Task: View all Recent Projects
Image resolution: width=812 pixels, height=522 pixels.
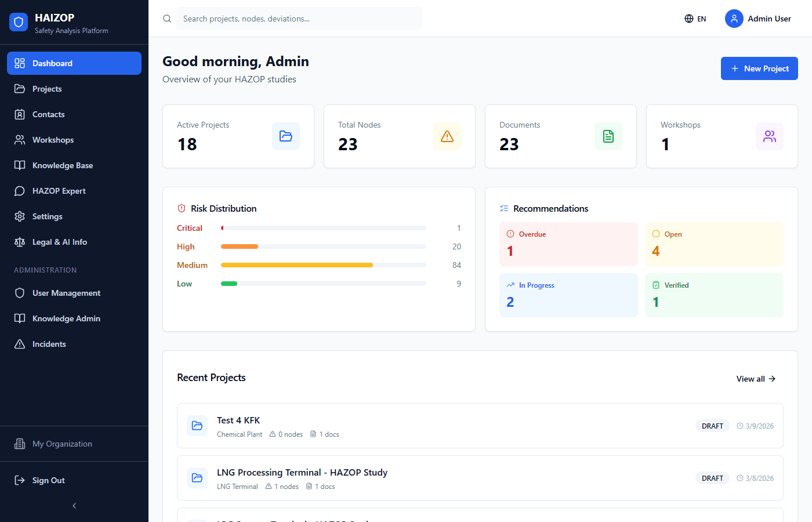Action: pyautogui.click(x=755, y=378)
